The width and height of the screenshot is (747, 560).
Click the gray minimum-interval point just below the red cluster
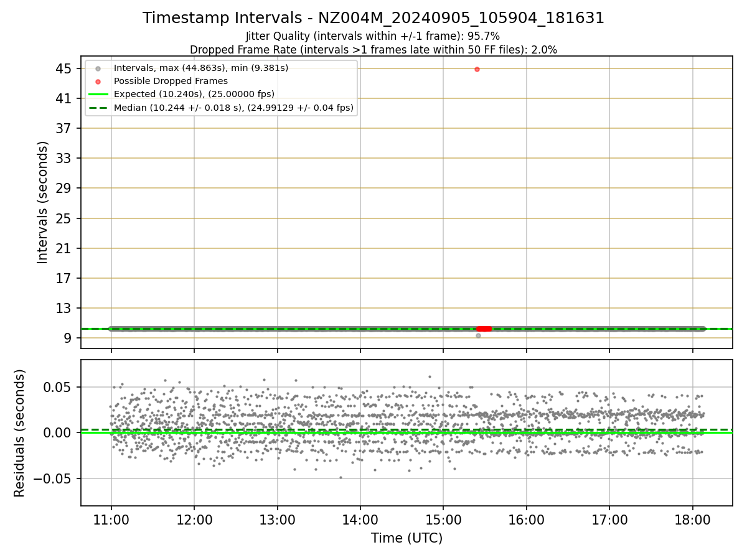(x=478, y=335)
